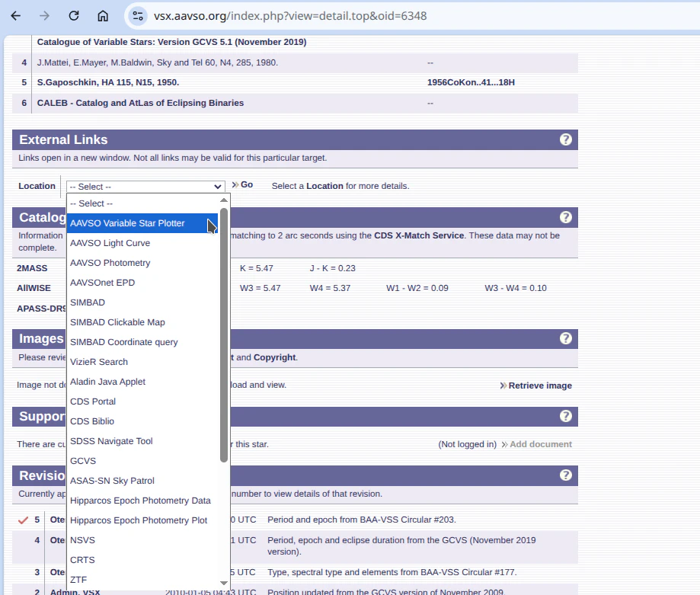This screenshot has height=595, width=700.
Task: Open revision number 5
Action: (x=37, y=520)
